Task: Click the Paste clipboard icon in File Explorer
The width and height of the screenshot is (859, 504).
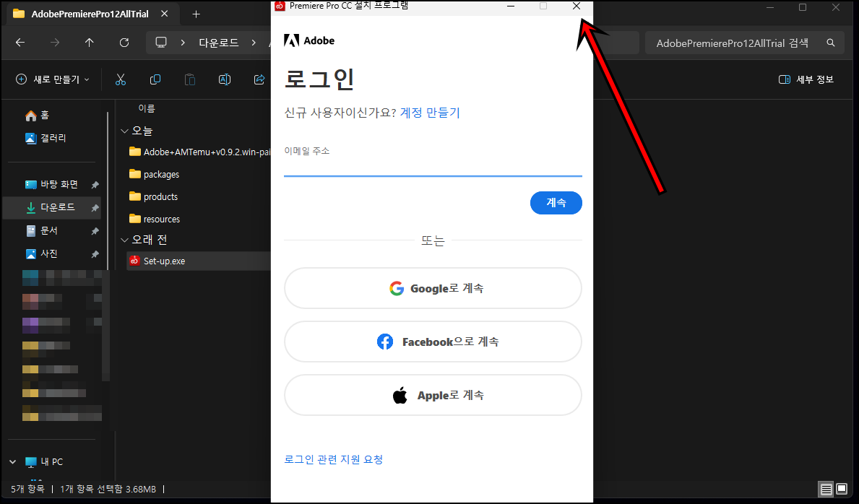Action: 189,79
